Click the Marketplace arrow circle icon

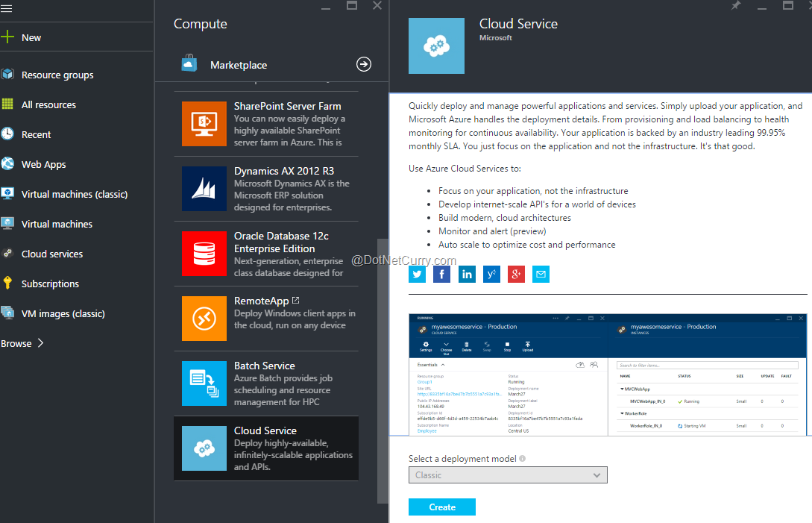[364, 64]
